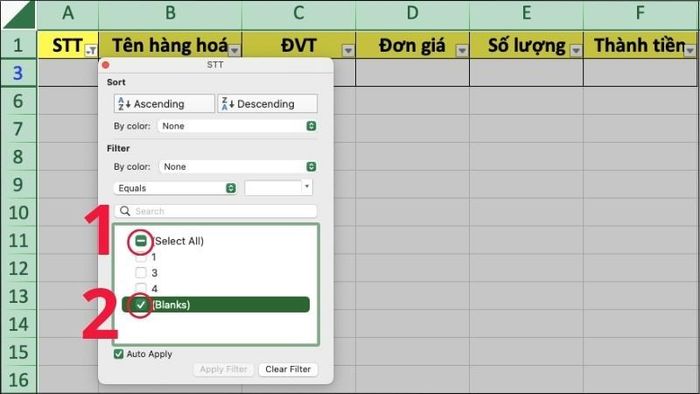Uncheck the (Blanks) checkbox
This screenshot has height=394, width=700.
pyautogui.click(x=141, y=305)
